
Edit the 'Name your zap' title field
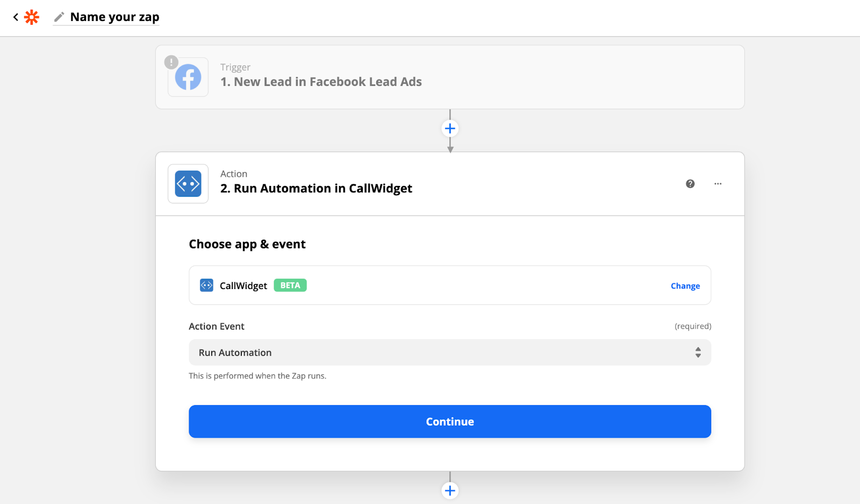click(x=114, y=17)
